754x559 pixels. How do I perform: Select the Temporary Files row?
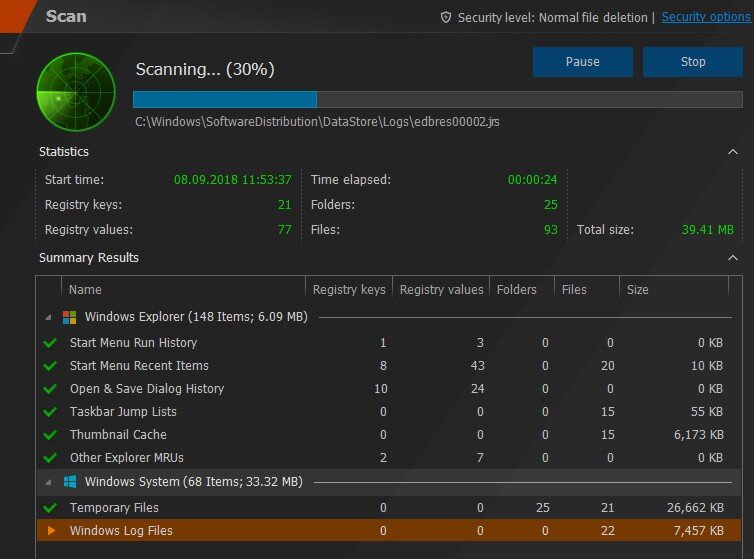tap(389, 508)
